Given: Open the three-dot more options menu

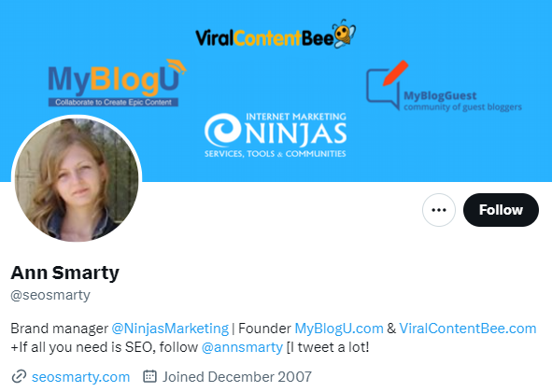Looking at the screenshot, I should click(439, 210).
